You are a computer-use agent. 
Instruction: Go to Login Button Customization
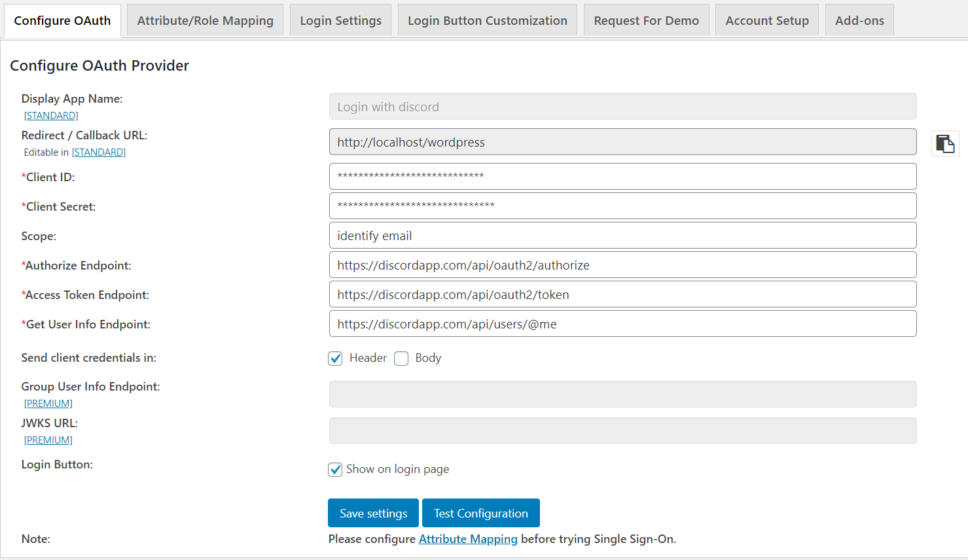click(487, 20)
